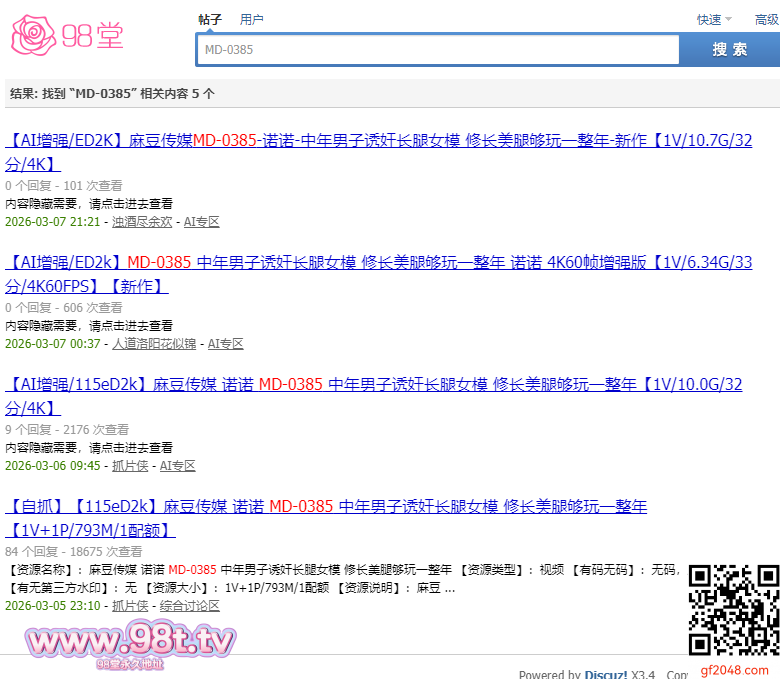Click the 2026-03-07 00:37 date text
The image size is (780, 679).
pyautogui.click(x=53, y=344)
